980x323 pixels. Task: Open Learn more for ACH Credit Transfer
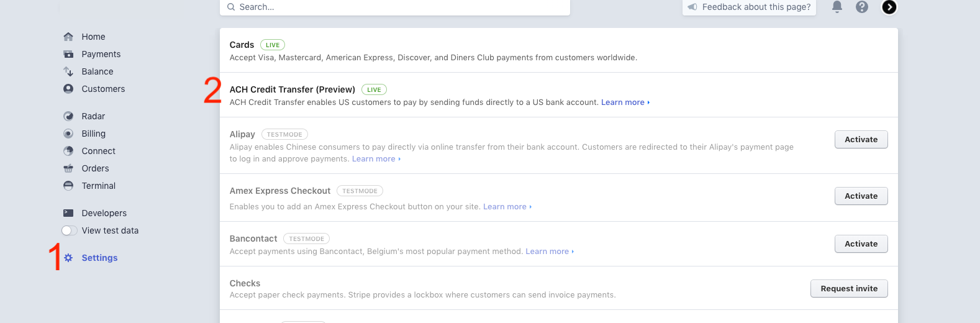point(625,102)
